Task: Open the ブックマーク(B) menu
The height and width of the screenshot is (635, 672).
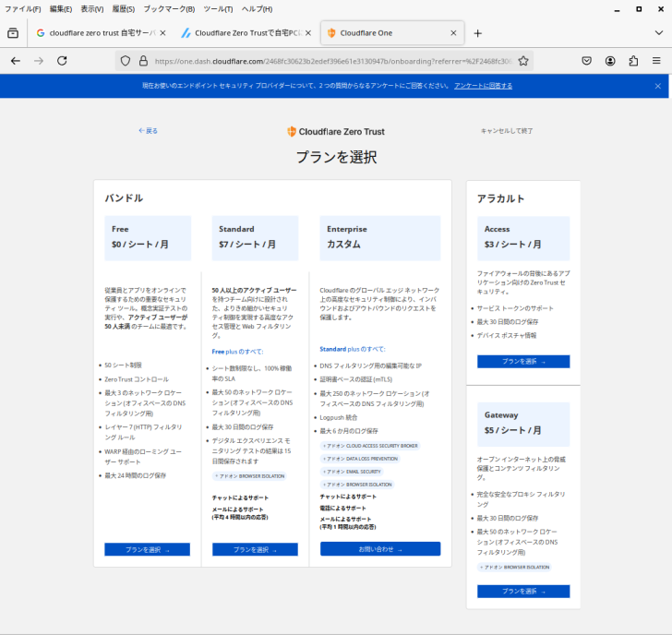Action: (x=169, y=9)
